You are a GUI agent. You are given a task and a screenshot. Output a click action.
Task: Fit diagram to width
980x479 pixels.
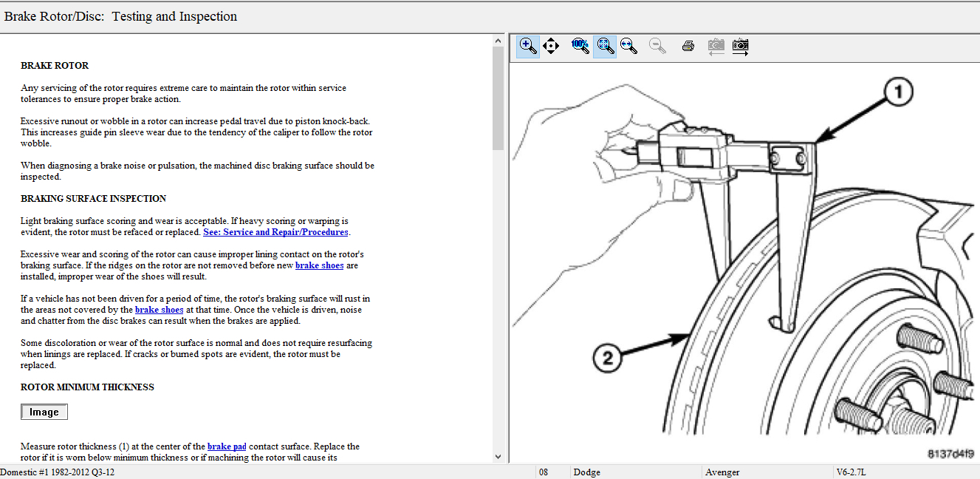pyautogui.click(x=629, y=46)
